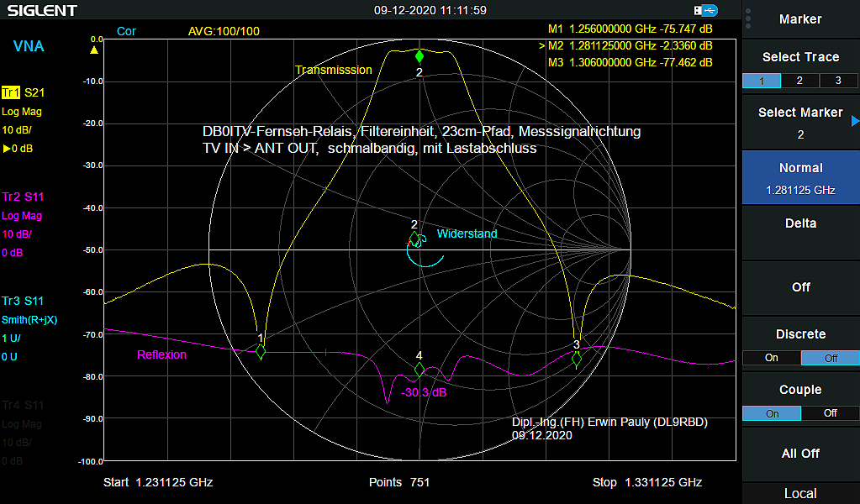This screenshot has width=860, height=504.
Task: Select marker 2 diamond at the Smith chart center
Action: [414, 239]
